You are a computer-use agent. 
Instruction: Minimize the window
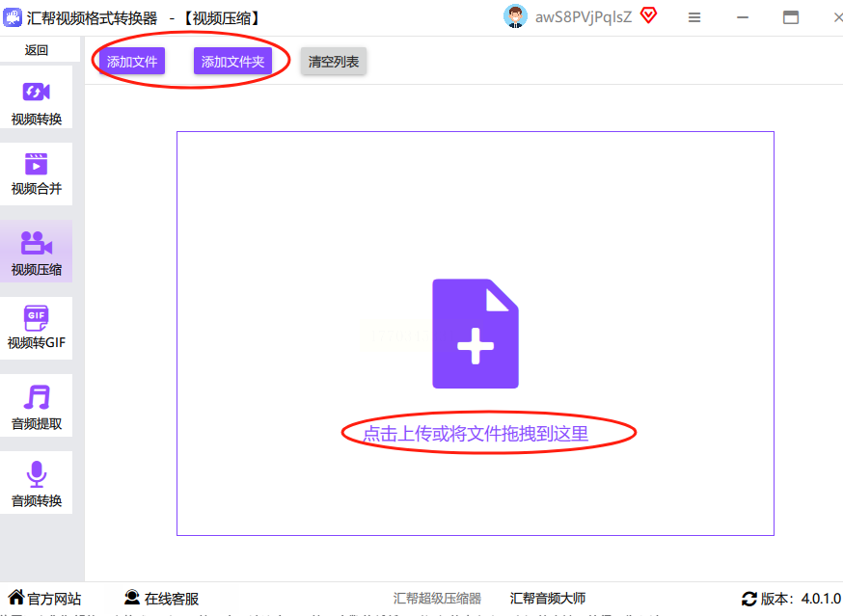click(743, 17)
